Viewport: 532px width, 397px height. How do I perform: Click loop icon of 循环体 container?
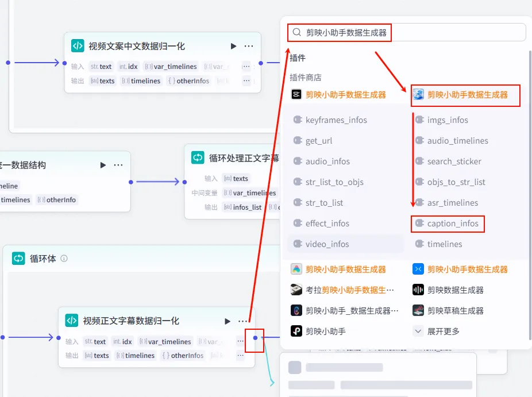click(x=18, y=259)
